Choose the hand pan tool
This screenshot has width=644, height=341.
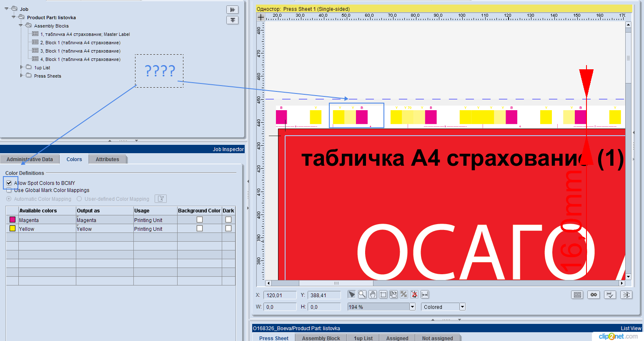373,294
